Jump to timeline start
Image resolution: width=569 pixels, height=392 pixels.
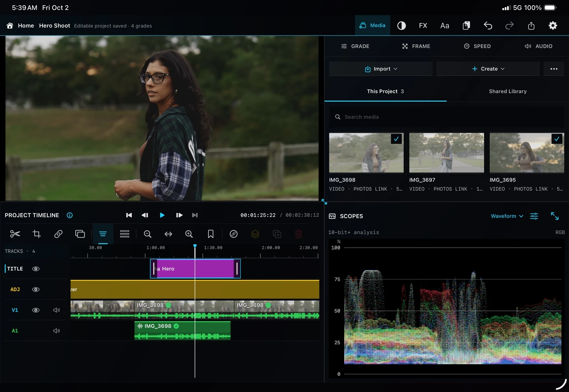pyautogui.click(x=129, y=215)
